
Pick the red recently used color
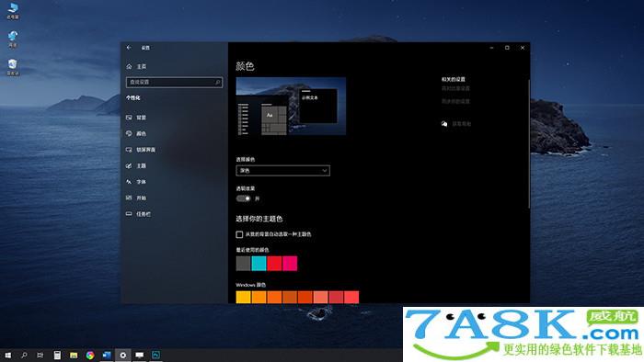(274, 263)
